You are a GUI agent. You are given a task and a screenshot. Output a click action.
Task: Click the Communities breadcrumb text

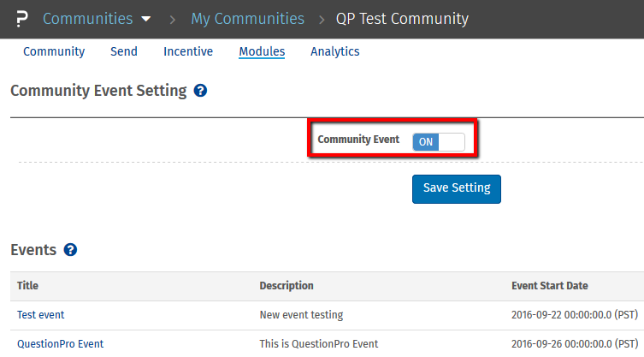click(87, 18)
